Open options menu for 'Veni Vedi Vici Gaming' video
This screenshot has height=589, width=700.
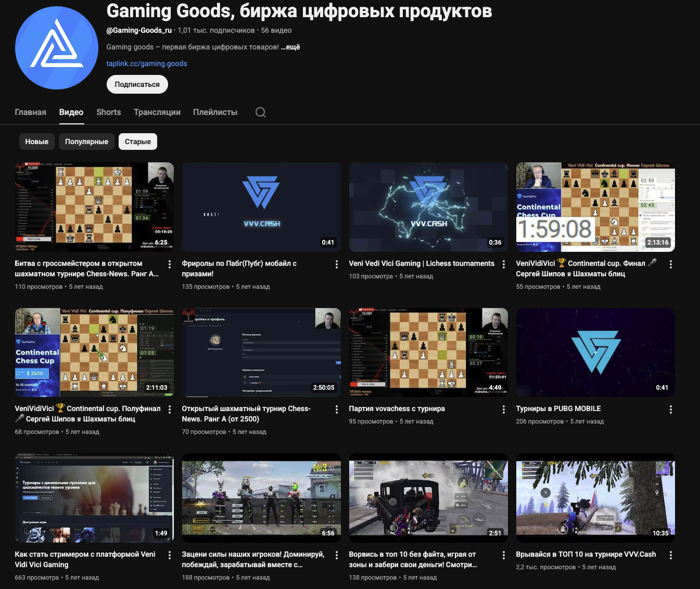pyautogui.click(x=504, y=264)
